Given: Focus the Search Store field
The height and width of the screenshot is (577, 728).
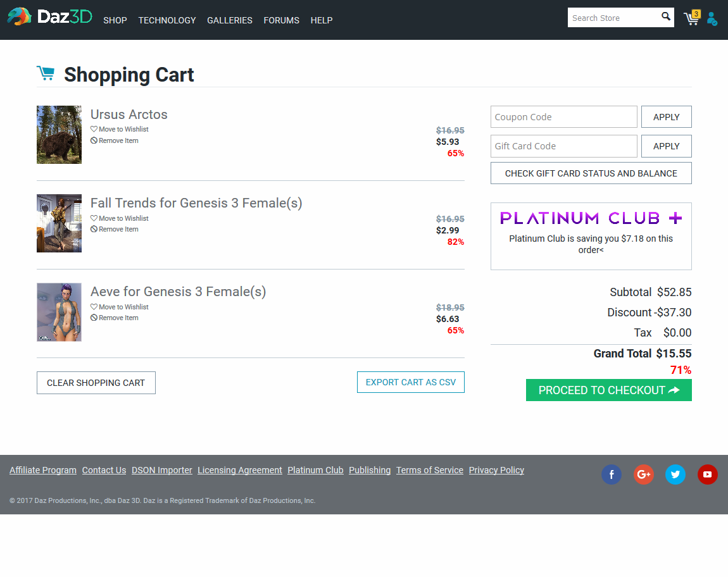Looking at the screenshot, I should click(613, 18).
